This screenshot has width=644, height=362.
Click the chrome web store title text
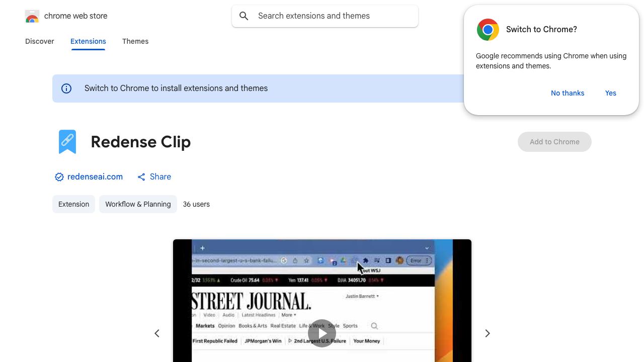(x=76, y=16)
